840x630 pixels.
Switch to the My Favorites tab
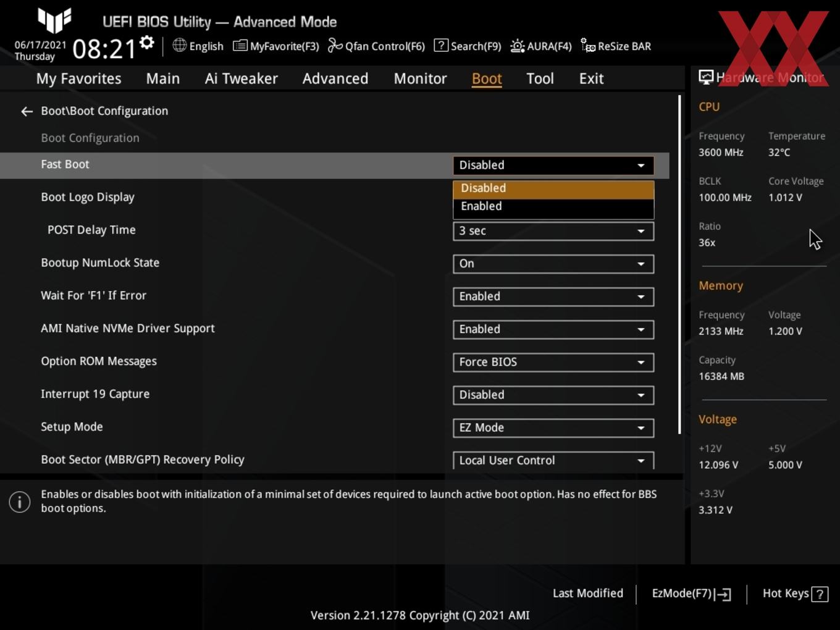(x=79, y=78)
